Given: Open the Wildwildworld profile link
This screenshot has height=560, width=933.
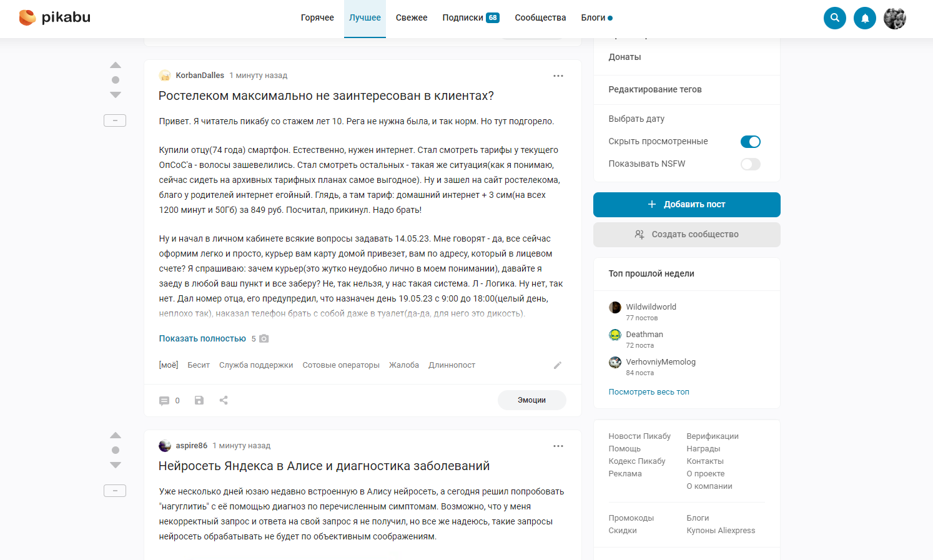Looking at the screenshot, I should 651,307.
